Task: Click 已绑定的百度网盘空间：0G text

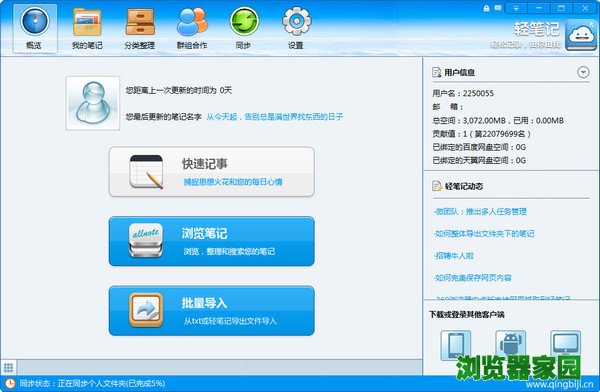Action: click(479, 147)
